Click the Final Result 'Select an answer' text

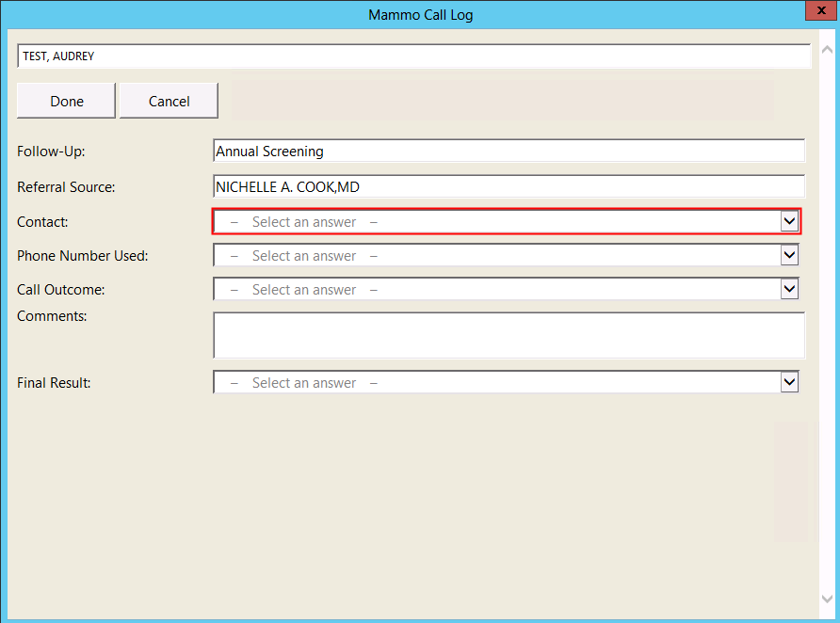303,383
